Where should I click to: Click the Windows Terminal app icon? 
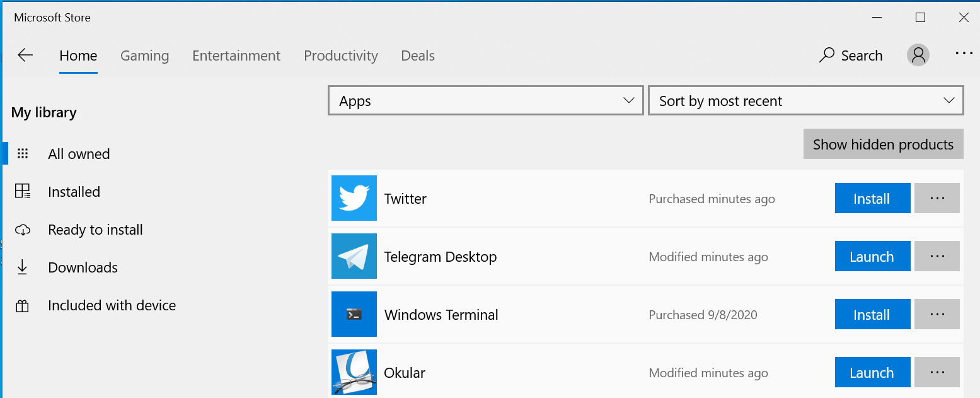click(x=354, y=314)
